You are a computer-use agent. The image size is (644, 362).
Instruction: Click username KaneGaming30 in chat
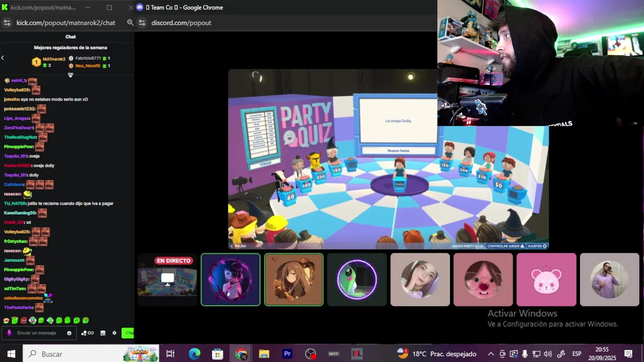(x=20, y=213)
